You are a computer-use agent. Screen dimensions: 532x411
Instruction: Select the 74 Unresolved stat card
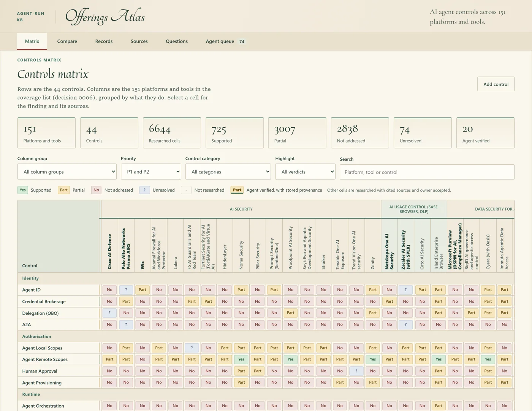click(423, 133)
